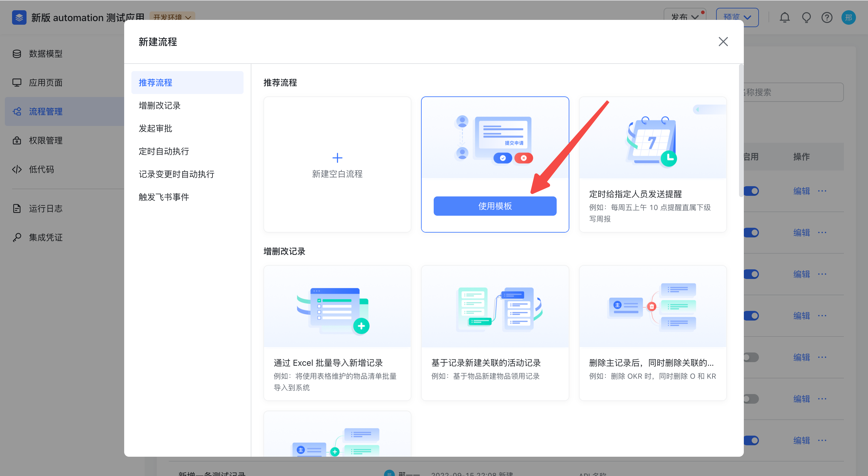This screenshot has width=868, height=476.
Task: Click 编辑 in the fourth row
Action: 802,316
